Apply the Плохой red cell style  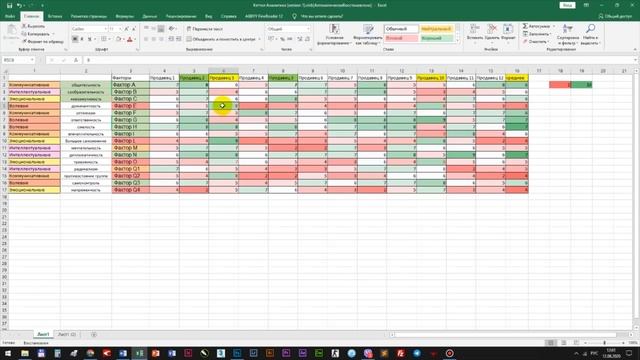point(401,38)
